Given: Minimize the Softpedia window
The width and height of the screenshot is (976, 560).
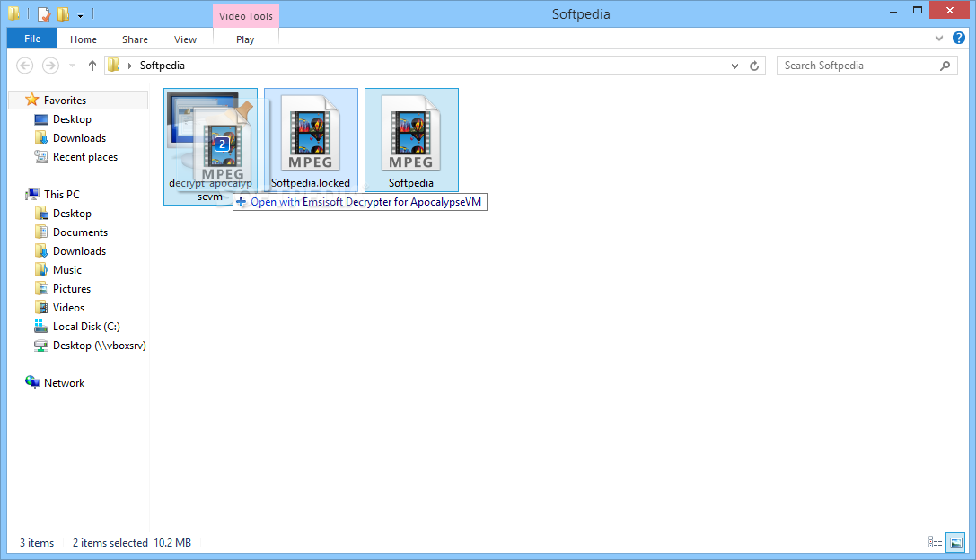Looking at the screenshot, I should pos(893,11).
